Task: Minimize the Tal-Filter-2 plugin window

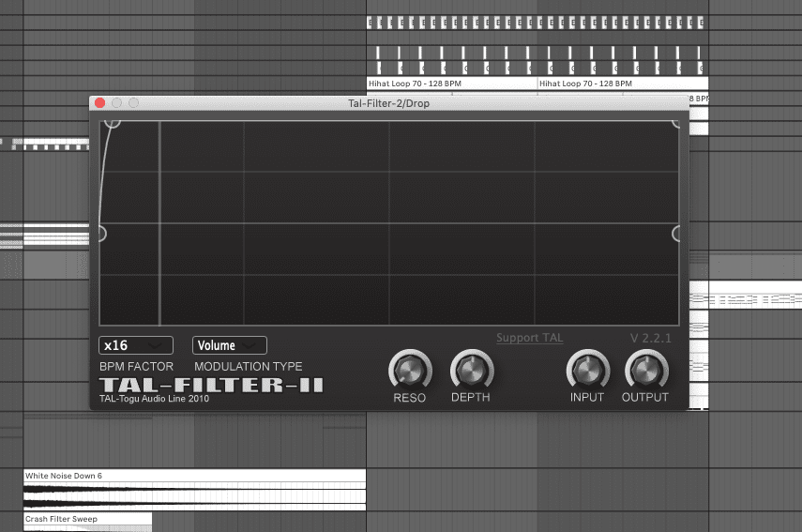Action: [x=117, y=103]
